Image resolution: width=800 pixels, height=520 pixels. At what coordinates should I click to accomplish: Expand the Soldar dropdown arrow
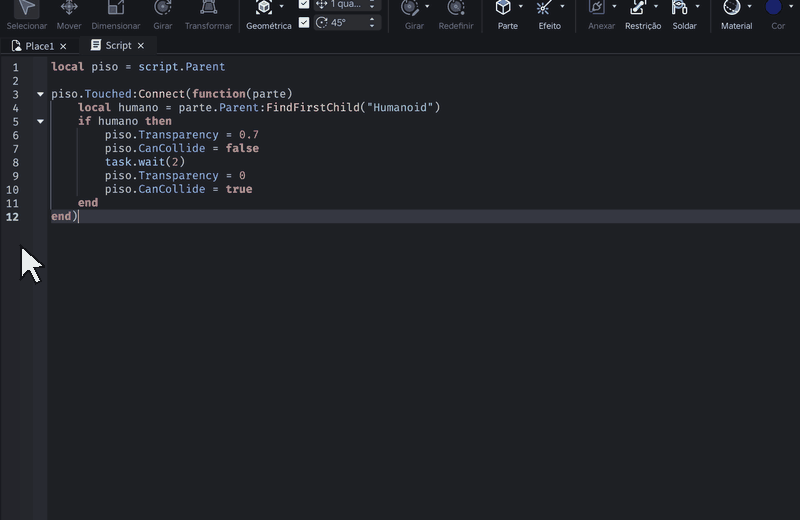[x=697, y=6]
